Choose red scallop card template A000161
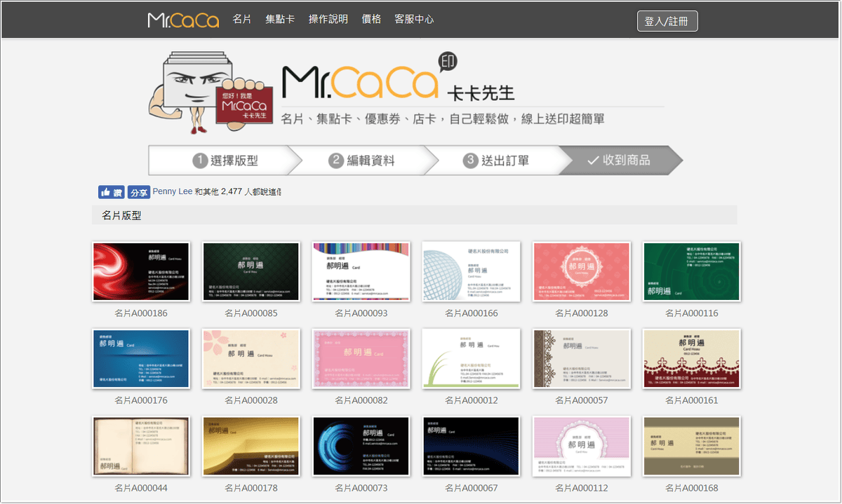This screenshot has width=842, height=504. click(692, 359)
